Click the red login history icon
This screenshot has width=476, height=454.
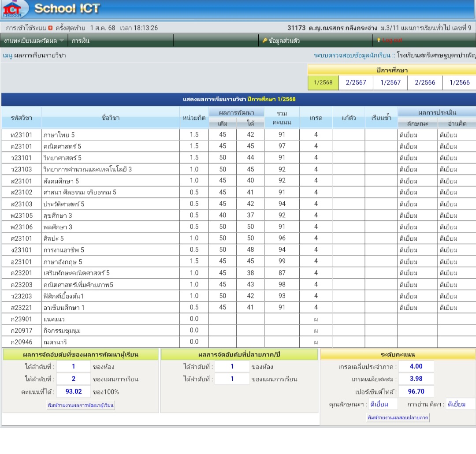(x=50, y=28)
